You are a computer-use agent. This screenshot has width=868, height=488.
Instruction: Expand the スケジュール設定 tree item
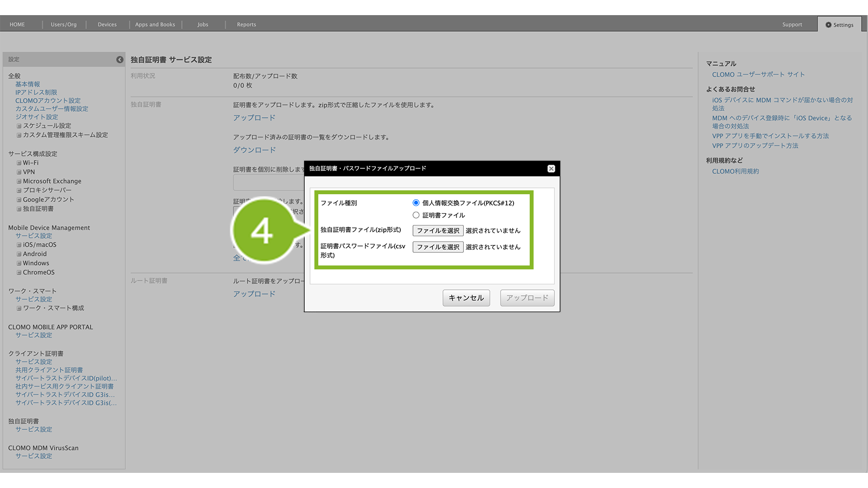[x=19, y=126]
